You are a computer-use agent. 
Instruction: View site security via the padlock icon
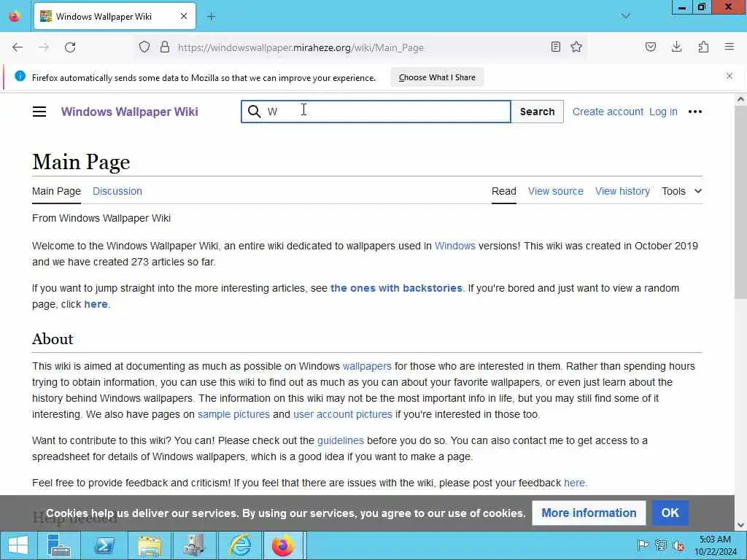[x=165, y=47]
